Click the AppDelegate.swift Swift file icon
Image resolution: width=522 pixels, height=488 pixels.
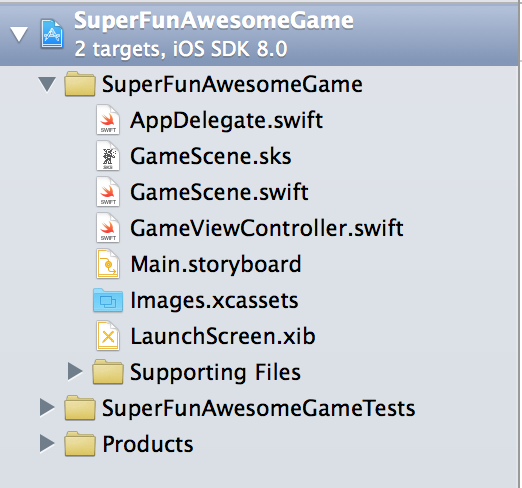click(108, 120)
